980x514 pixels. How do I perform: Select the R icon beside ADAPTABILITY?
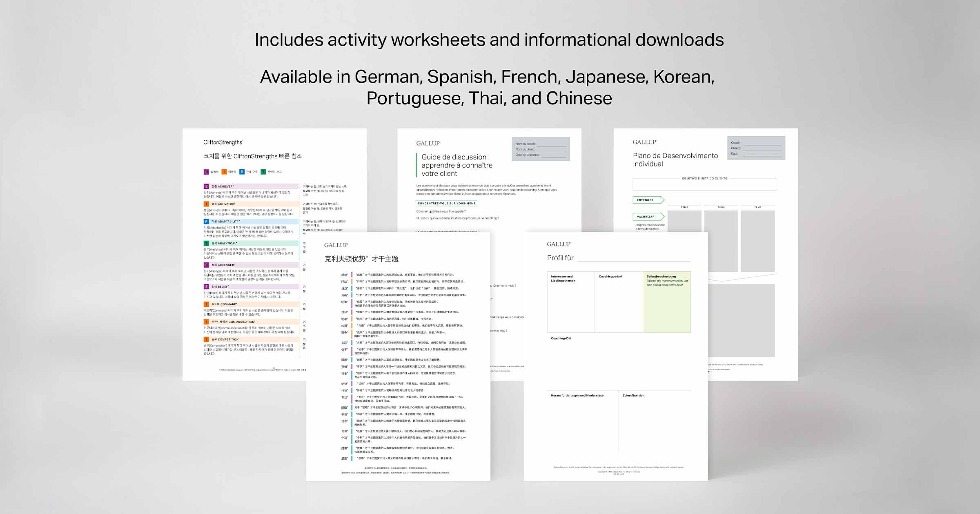coord(206,222)
